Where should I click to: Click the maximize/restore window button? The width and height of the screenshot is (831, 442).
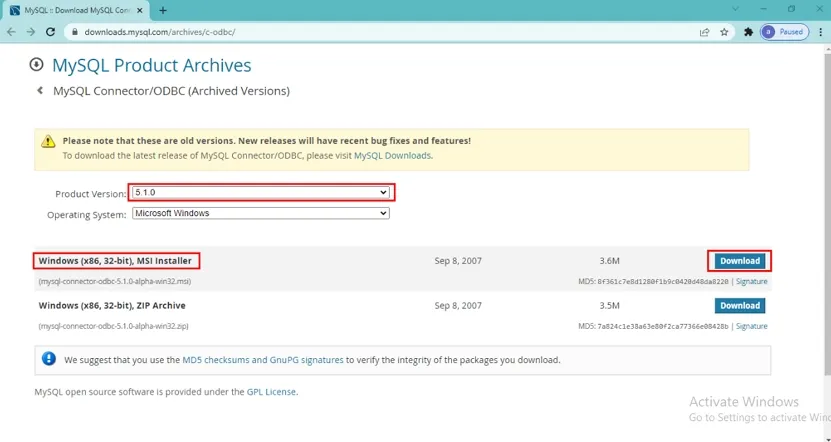pos(791,9)
